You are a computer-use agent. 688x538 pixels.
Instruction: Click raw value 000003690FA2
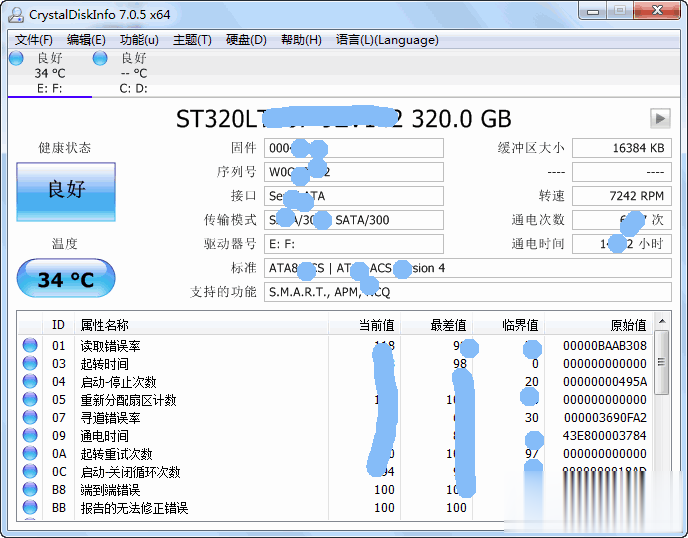605,418
